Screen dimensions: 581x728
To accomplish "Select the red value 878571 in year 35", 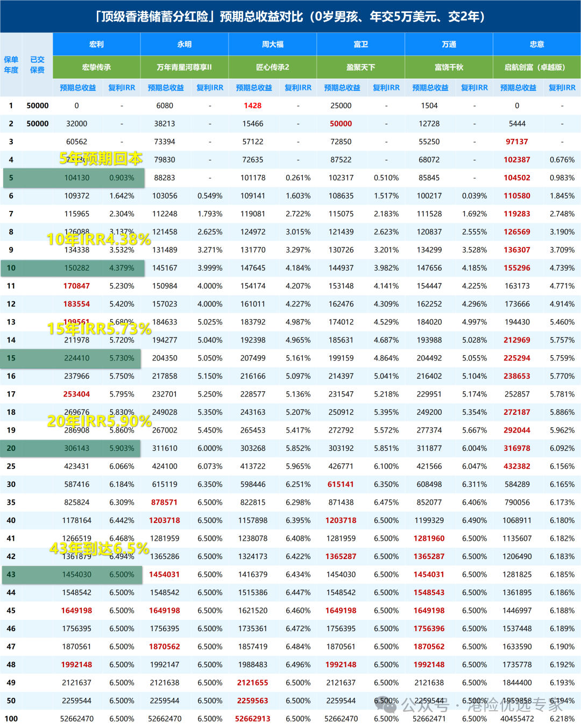I will 165,503.
